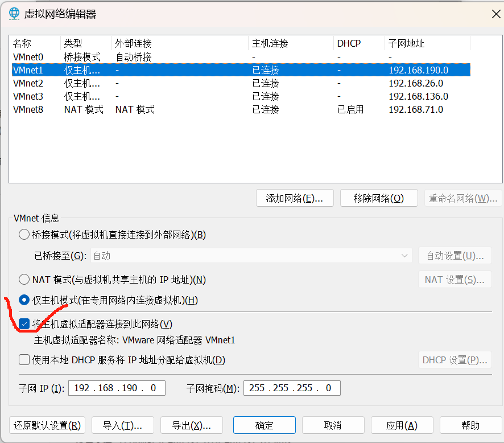Click subnet address 192.168.136.0
504x443 pixels.
pyautogui.click(x=419, y=96)
